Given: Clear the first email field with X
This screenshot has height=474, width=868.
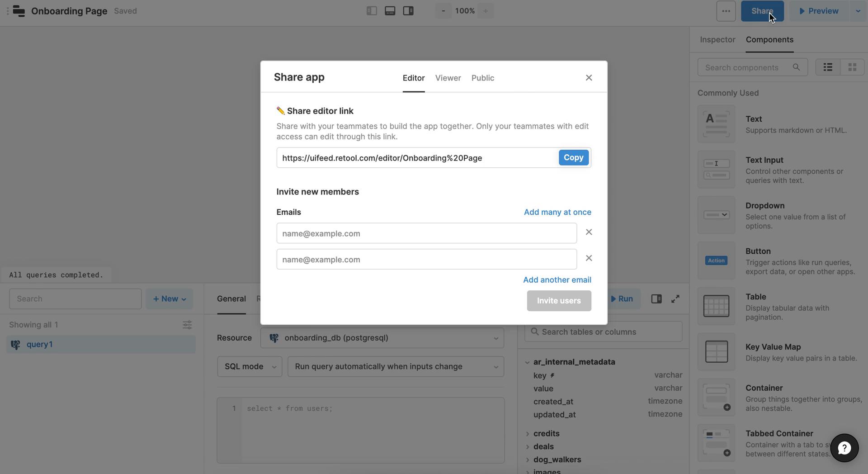Looking at the screenshot, I should 589,232.
